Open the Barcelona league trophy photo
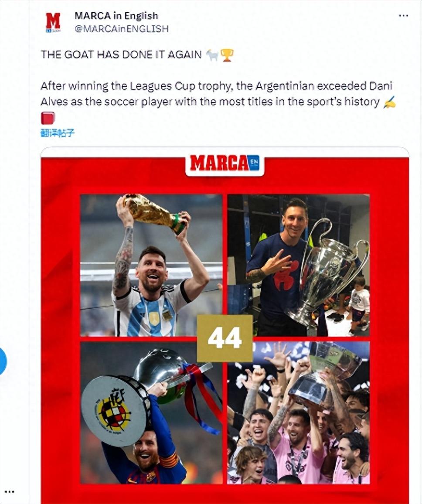This screenshot has width=422, height=504. click(151, 413)
